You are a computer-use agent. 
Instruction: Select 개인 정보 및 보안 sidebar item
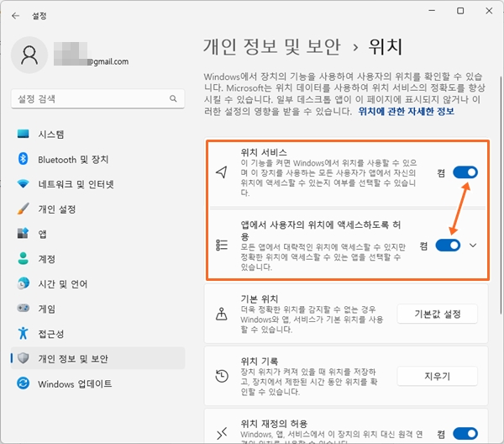97,358
